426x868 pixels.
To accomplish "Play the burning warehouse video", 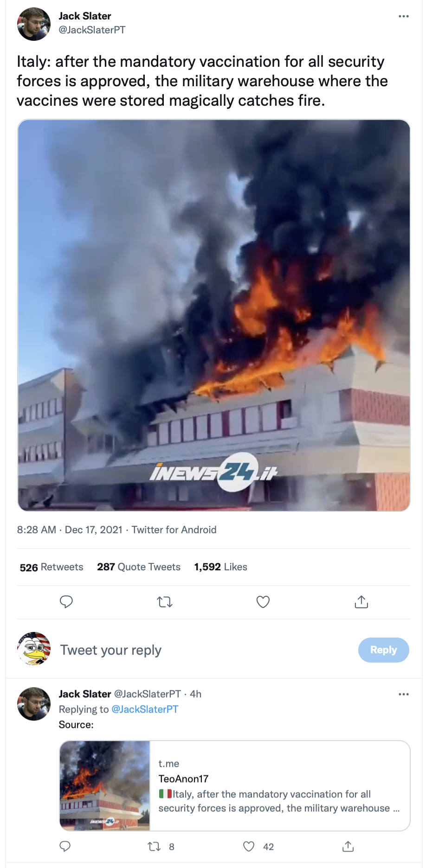I will pyautogui.click(x=214, y=315).
